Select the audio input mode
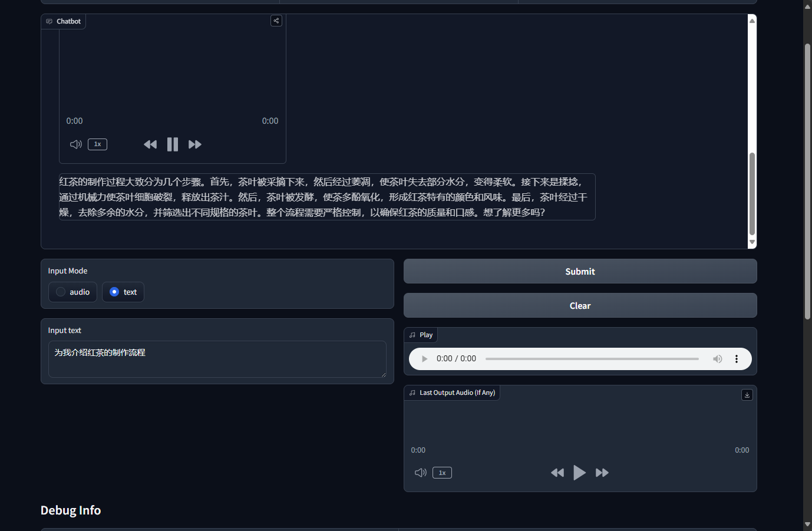Viewport: 812px width, 531px height. (x=72, y=292)
